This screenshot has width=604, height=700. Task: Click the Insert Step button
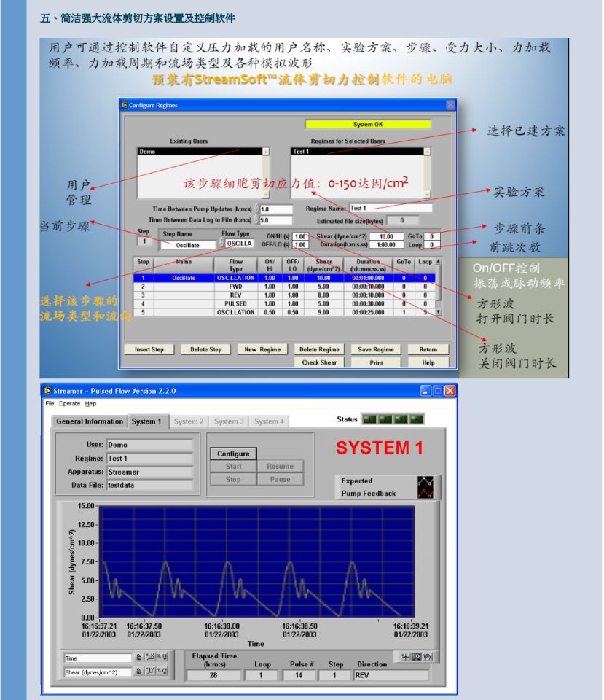click(x=149, y=349)
